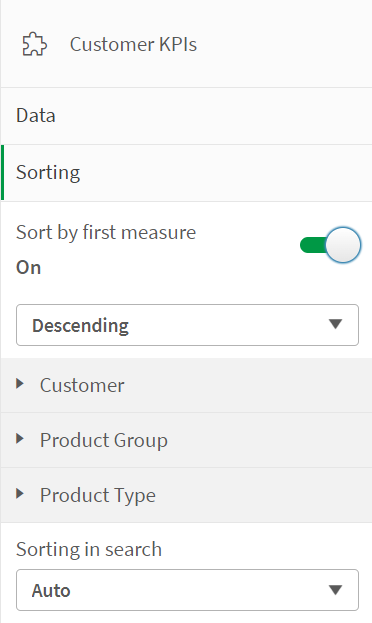Expand the Customer sorting item
The width and height of the screenshot is (372, 623).
pyautogui.click(x=186, y=385)
